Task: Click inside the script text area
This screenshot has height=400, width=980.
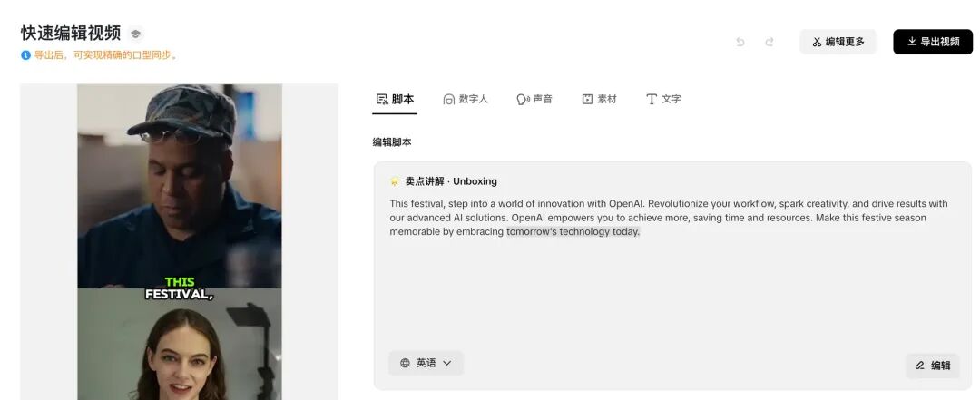Action: 672,276
